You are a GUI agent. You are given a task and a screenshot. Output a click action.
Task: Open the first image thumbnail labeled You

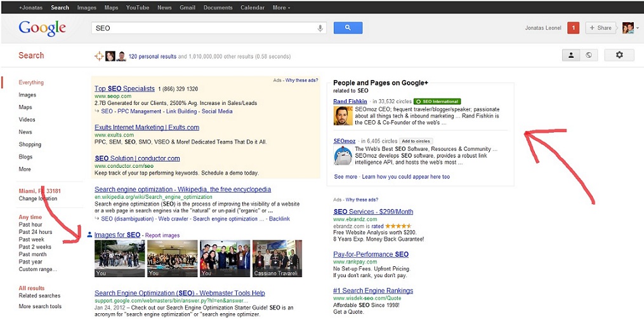pyautogui.click(x=119, y=259)
